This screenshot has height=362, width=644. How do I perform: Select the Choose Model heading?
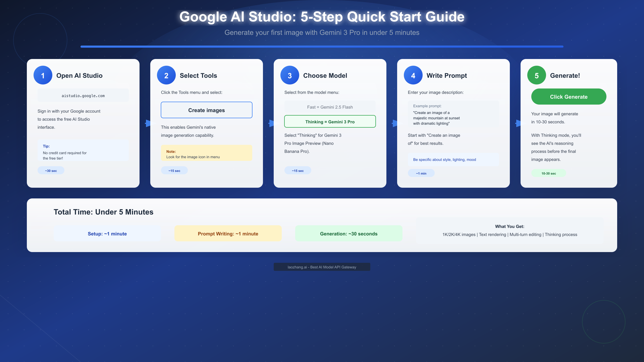point(325,75)
